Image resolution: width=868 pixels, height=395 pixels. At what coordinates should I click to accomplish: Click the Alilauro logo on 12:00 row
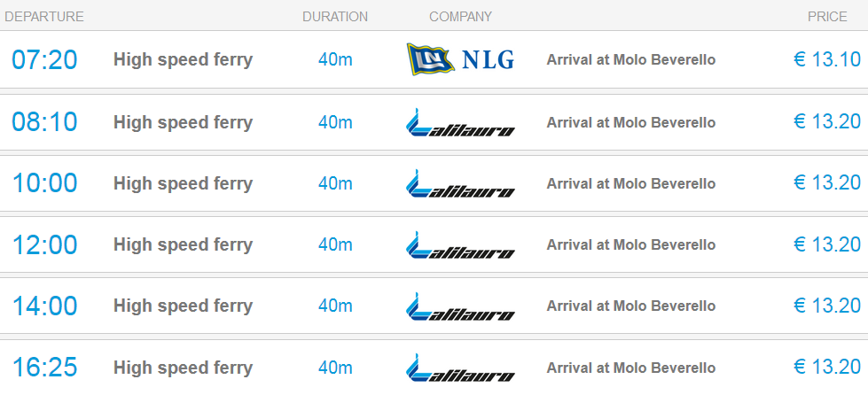pyautogui.click(x=460, y=245)
